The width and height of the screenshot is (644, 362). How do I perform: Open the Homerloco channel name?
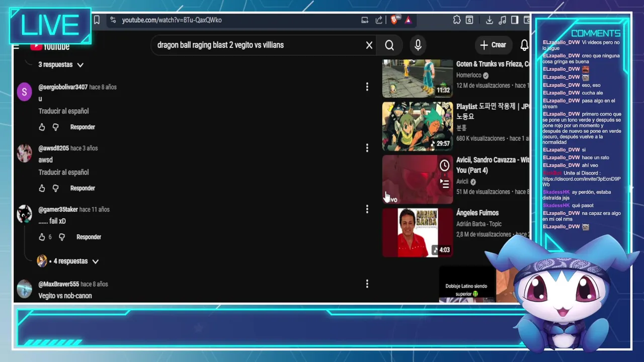pyautogui.click(x=469, y=75)
